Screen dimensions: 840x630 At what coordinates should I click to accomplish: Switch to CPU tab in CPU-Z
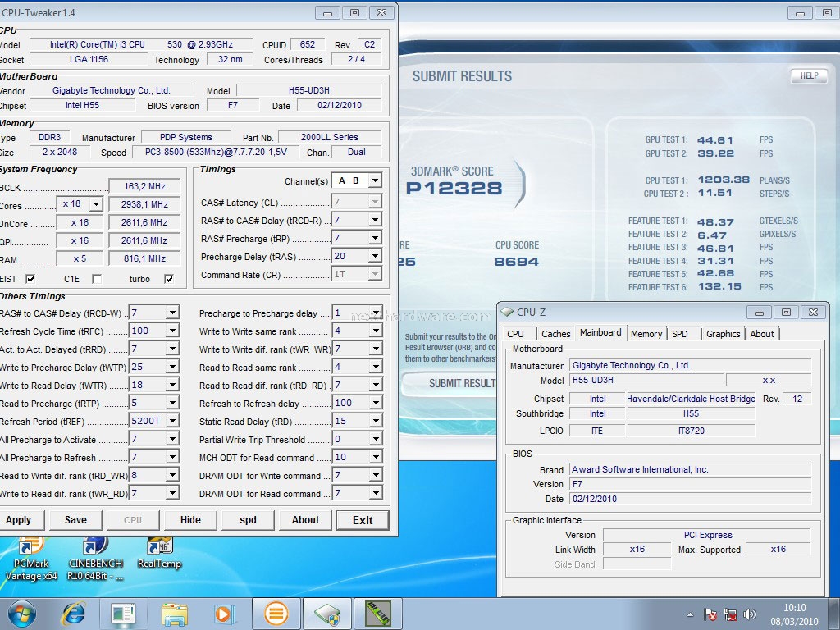(x=515, y=334)
